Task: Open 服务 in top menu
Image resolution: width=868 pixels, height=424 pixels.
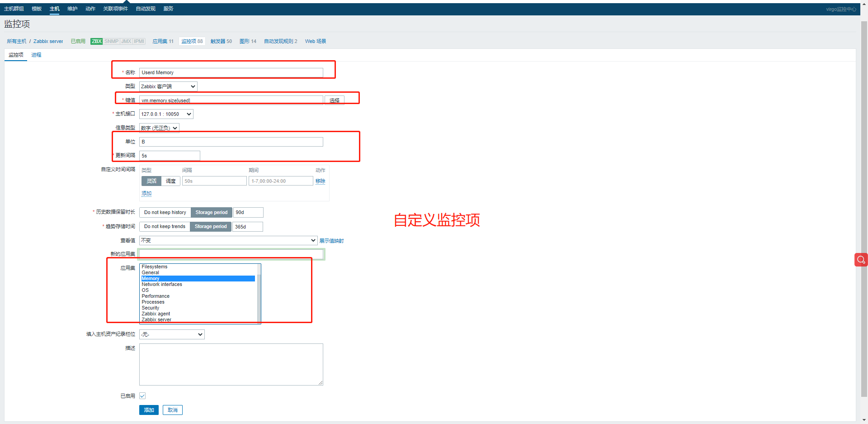Action: coord(169,9)
